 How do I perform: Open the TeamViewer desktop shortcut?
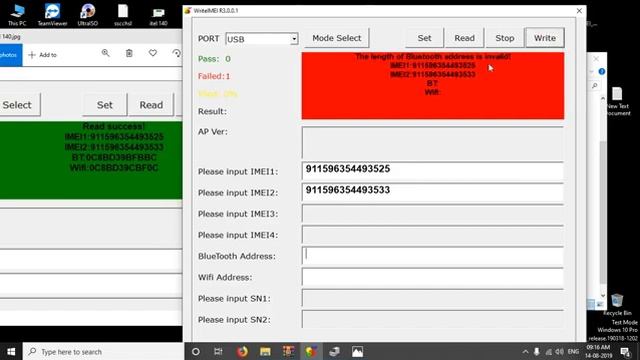[52, 15]
